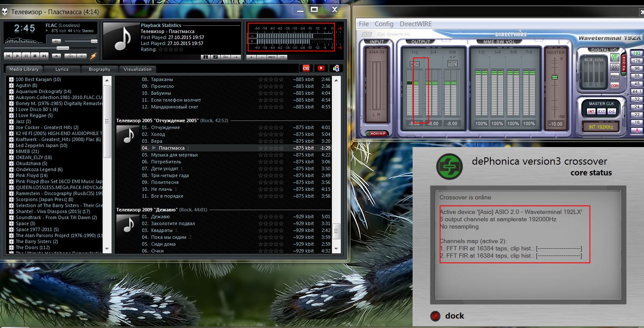Mute the player with the speaker icon
Image resolution: width=644 pixels, height=328 pixels.
56,41
